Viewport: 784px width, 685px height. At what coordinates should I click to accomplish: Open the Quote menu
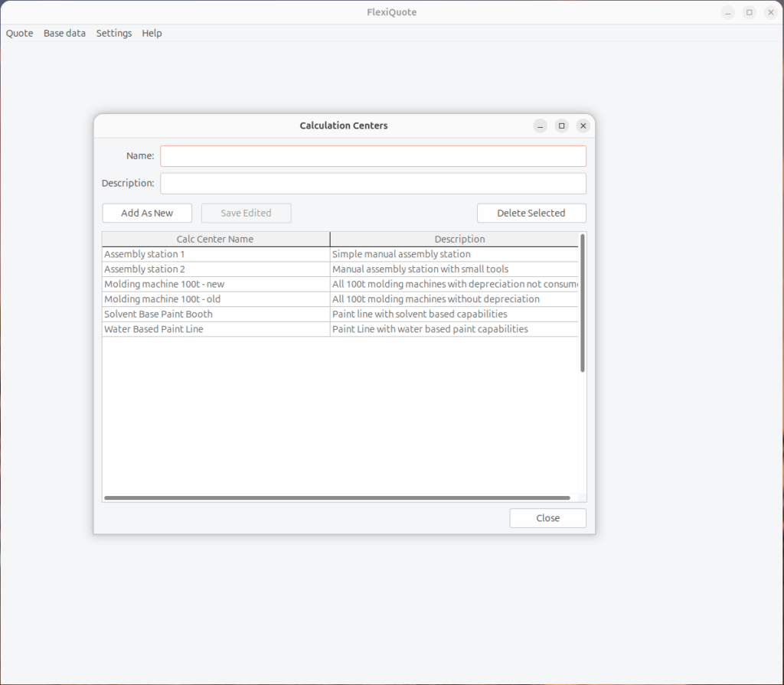20,33
